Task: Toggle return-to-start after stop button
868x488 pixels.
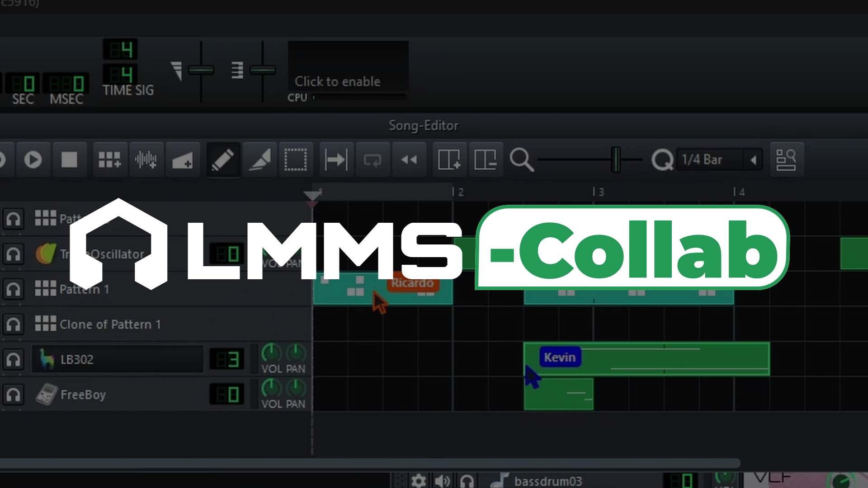Action: point(409,160)
